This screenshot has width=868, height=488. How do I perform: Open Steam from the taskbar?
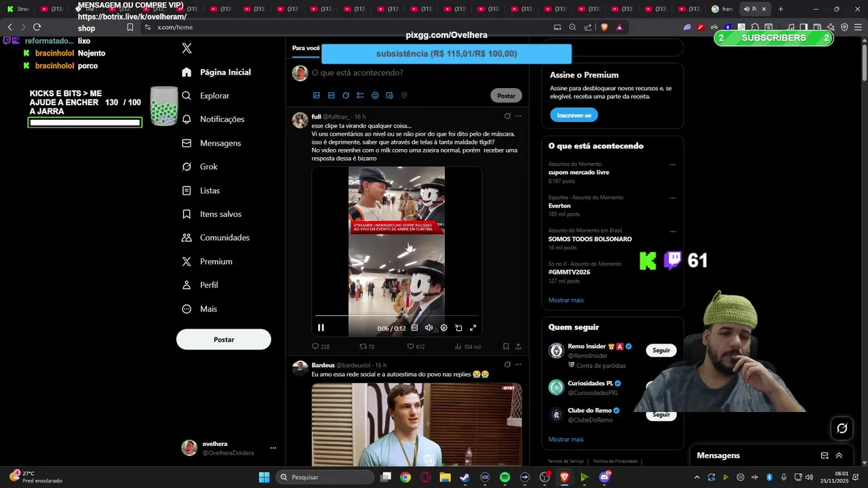click(x=465, y=477)
